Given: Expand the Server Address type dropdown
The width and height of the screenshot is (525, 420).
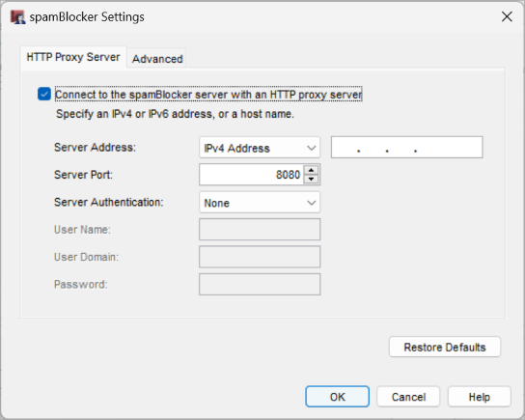Looking at the screenshot, I should coord(260,148).
